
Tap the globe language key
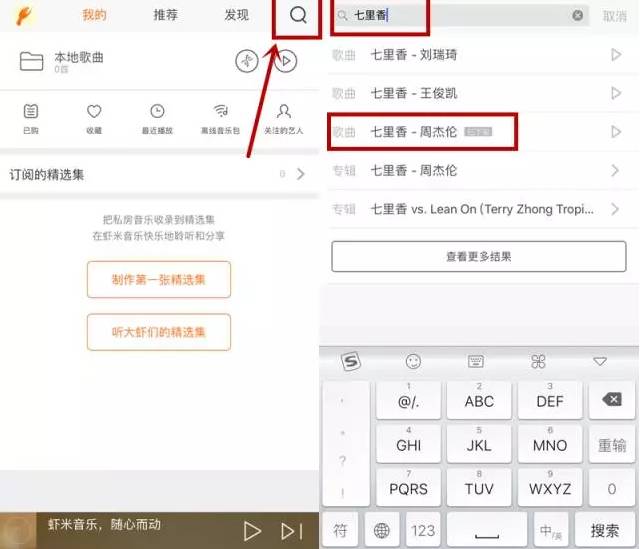(381, 531)
